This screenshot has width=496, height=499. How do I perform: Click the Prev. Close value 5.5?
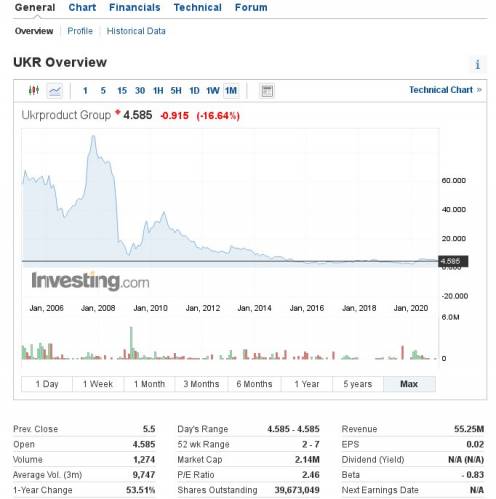point(149,429)
